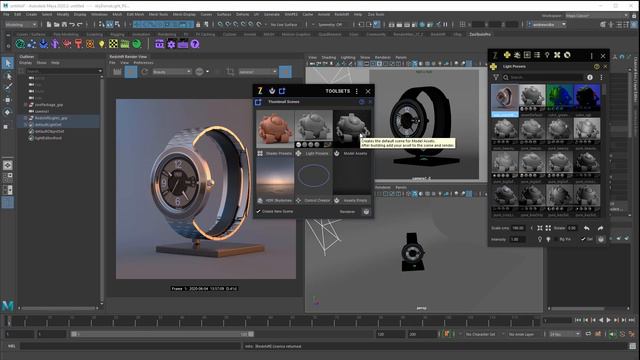Click the blue download arrow shelf icon
Viewport: 640px width, 360px height.
point(43,44)
